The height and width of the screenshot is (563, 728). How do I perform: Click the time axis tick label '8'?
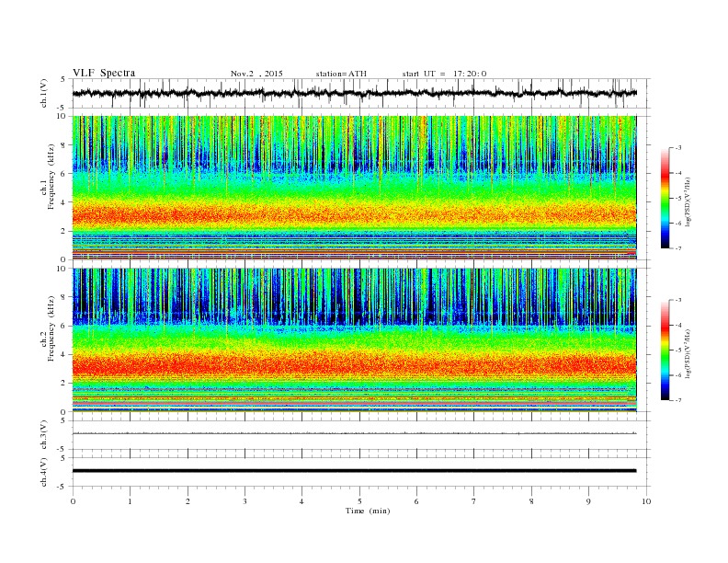(531, 501)
